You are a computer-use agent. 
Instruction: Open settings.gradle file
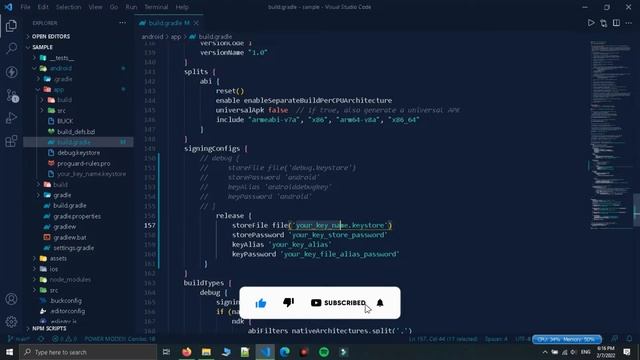[73, 248]
